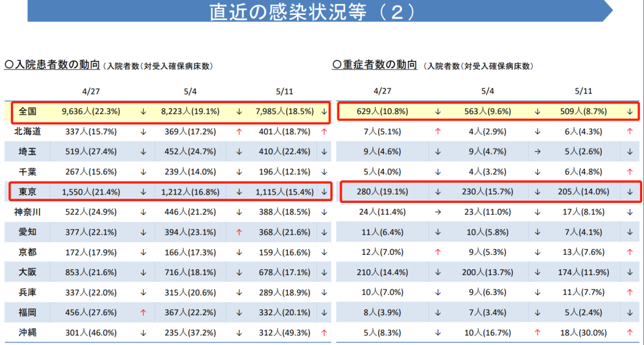Viewport: 644px width, 345px height.
Task: Select the cell 1,550人(21.4%)
Action: tap(91, 192)
